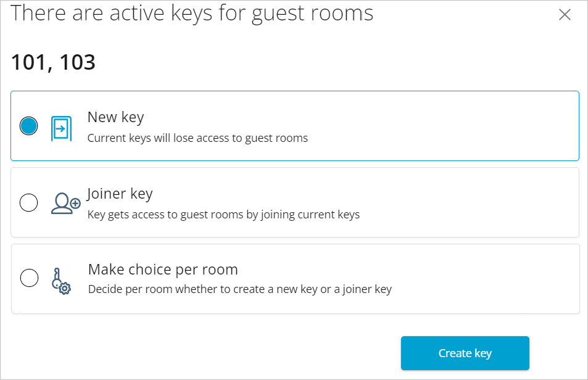The height and width of the screenshot is (380, 588).
Task: Click the "Joiner key" option heading
Action: 120,194
